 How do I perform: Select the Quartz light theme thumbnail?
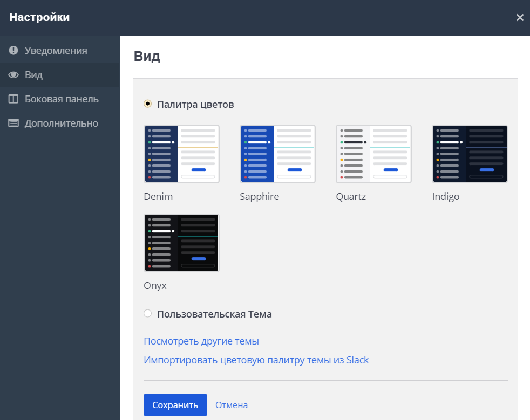tap(373, 154)
